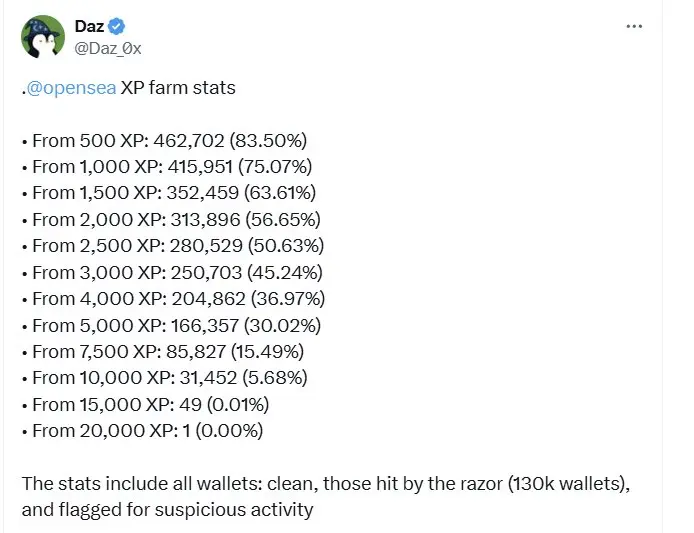694x533 pixels.
Task: Click the 'From 1,500 XP: 352,459' line
Action: [x=169, y=193]
